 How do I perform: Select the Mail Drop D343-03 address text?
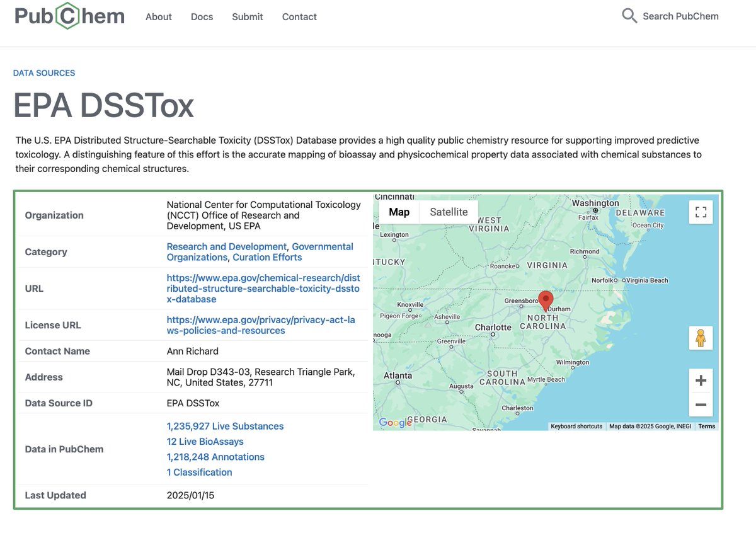tap(261, 377)
